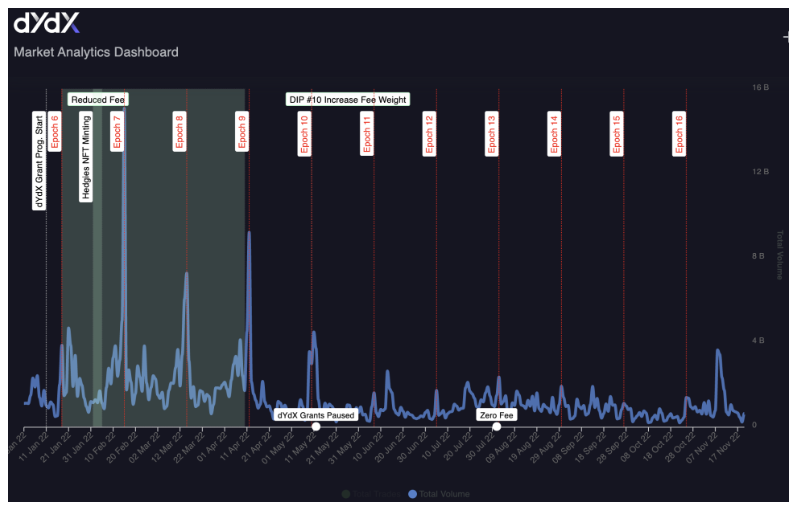The image size is (796, 508).
Task: Click the Hedgies NFT Minting label
Action: (86, 157)
